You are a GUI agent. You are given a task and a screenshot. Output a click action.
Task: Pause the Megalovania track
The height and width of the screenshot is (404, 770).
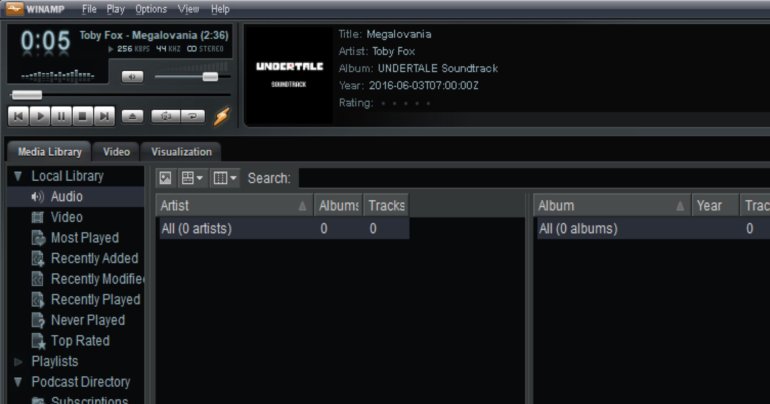(62, 116)
